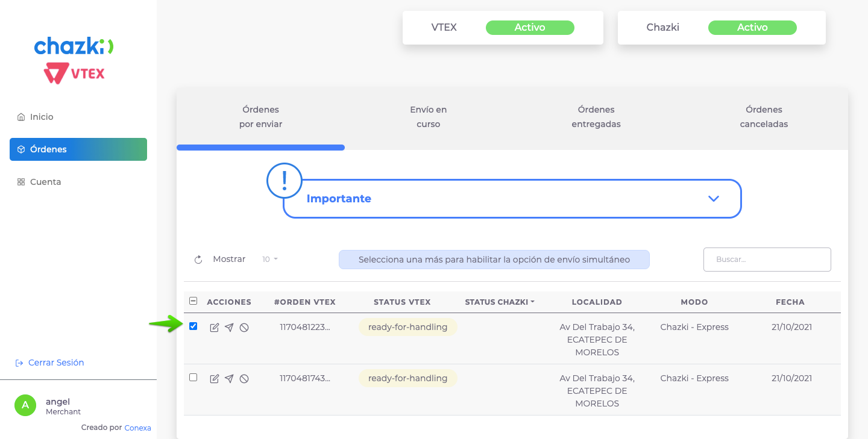868x439 pixels.
Task: Click the Chazki Activo status badge
Action: [752, 28]
